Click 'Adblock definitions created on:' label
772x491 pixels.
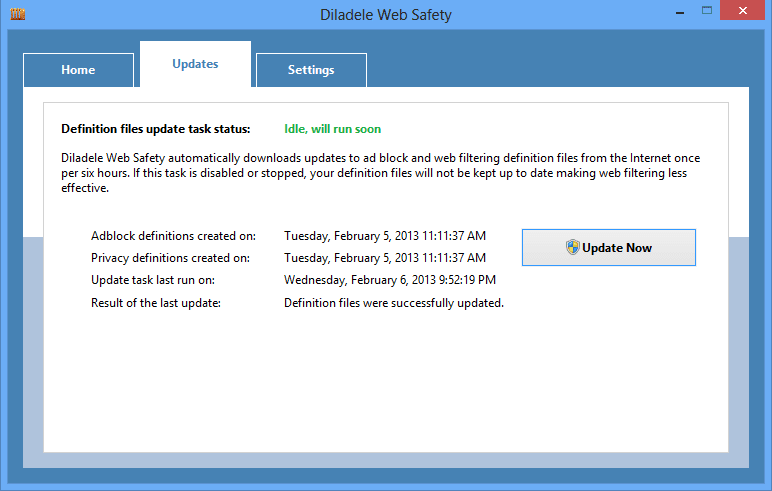(x=173, y=236)
